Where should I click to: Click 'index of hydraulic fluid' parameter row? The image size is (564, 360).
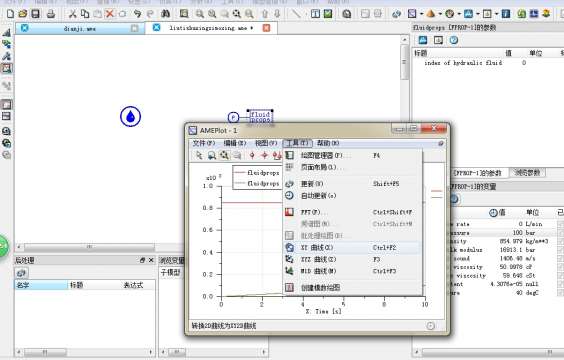(488, 63)
